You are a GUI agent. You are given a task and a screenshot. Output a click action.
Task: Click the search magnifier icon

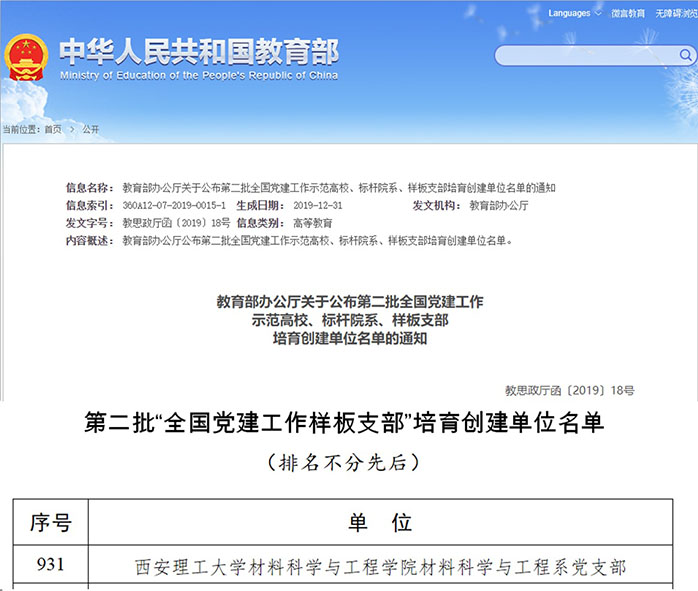click(686, 55)
